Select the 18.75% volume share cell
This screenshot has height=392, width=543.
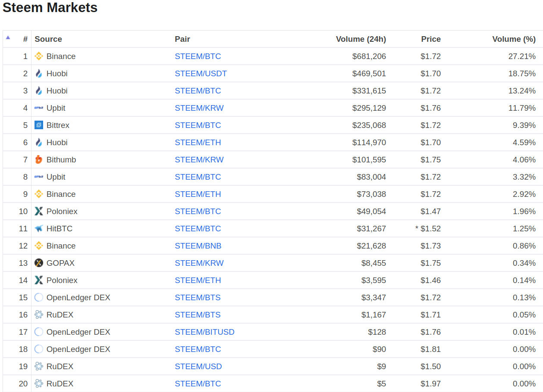[522, 73]
